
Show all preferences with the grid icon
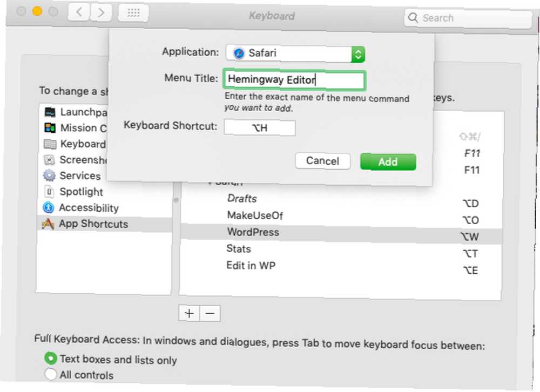[133, 13]
